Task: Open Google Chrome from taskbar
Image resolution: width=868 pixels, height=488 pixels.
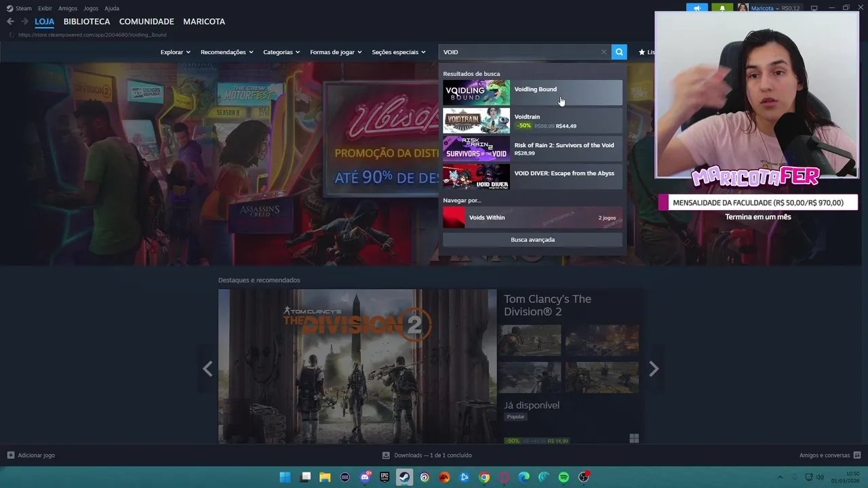Action: [484, 477]
